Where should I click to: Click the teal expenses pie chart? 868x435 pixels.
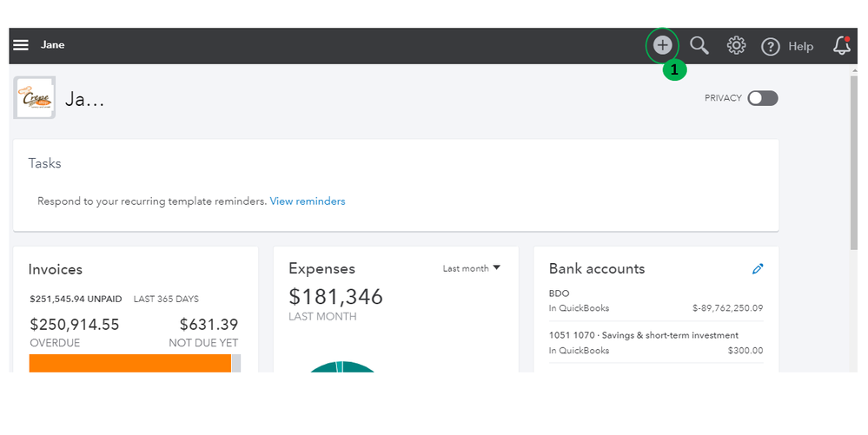(341, 366)
